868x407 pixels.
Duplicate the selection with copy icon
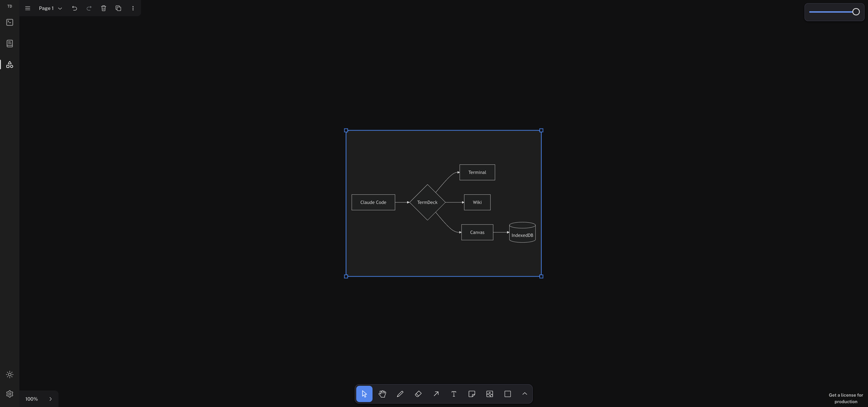point(118,8)
